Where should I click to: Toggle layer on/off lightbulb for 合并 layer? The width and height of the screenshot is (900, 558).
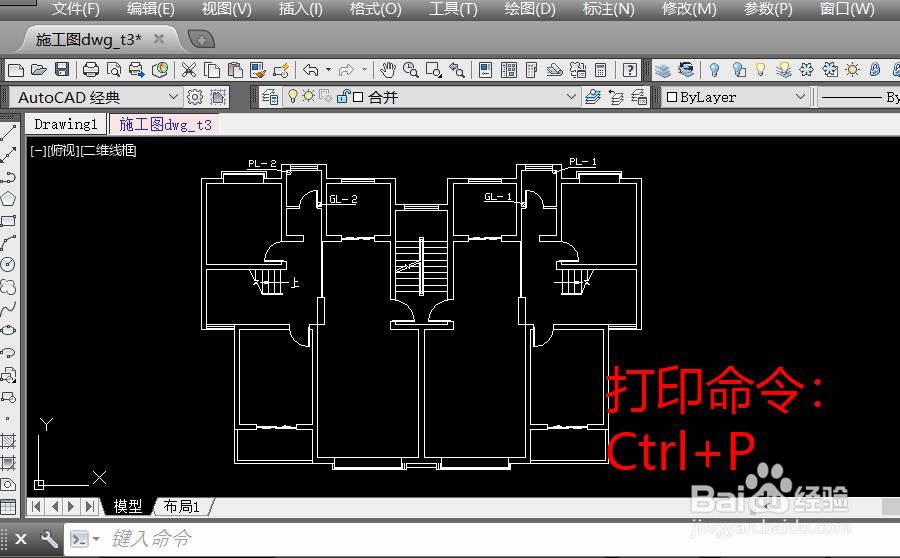293,96
